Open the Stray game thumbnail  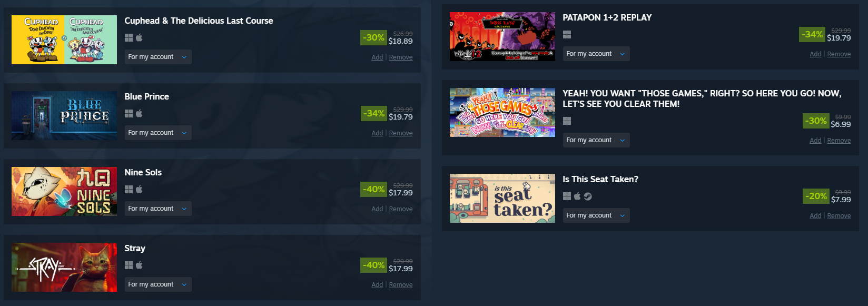tap(64, 267)
